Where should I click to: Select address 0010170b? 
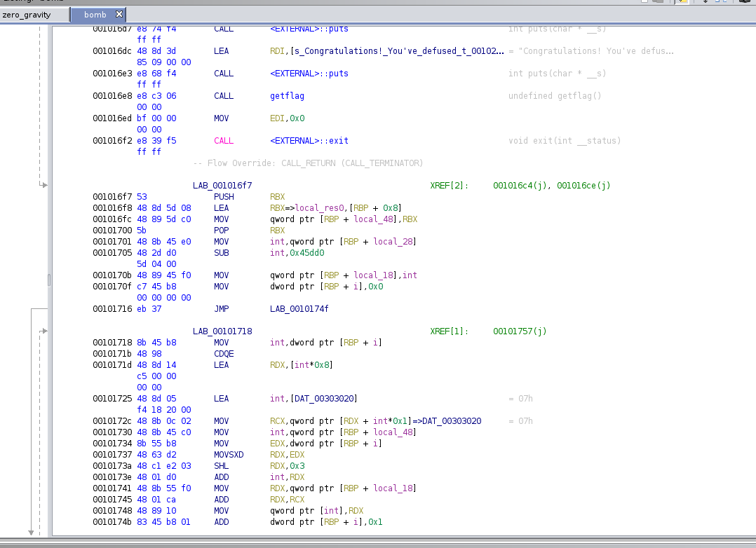(112, 275)
